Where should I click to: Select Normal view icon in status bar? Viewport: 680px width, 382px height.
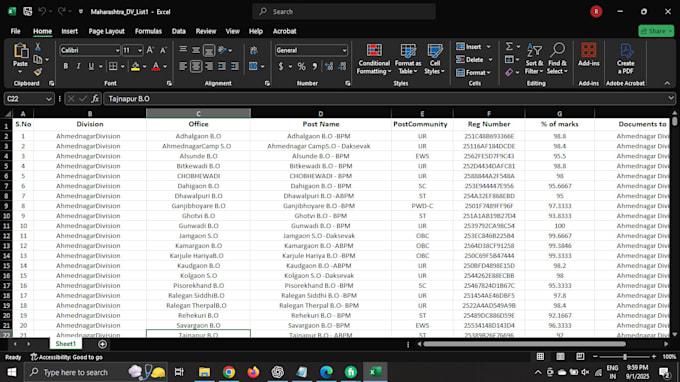540,356
